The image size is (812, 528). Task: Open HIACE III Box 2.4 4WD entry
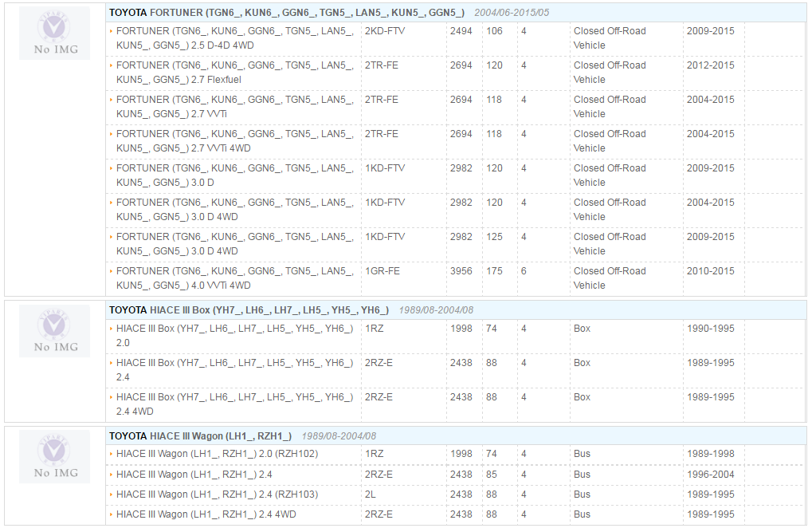point(234,404)
